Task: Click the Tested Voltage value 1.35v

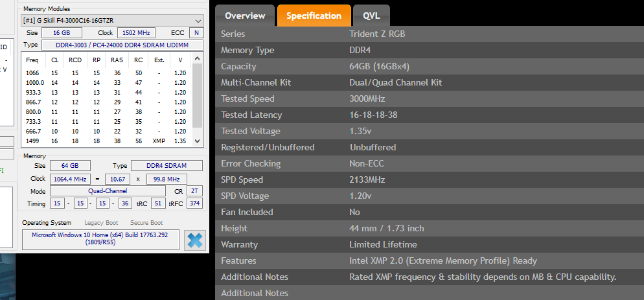Action: 361,132
